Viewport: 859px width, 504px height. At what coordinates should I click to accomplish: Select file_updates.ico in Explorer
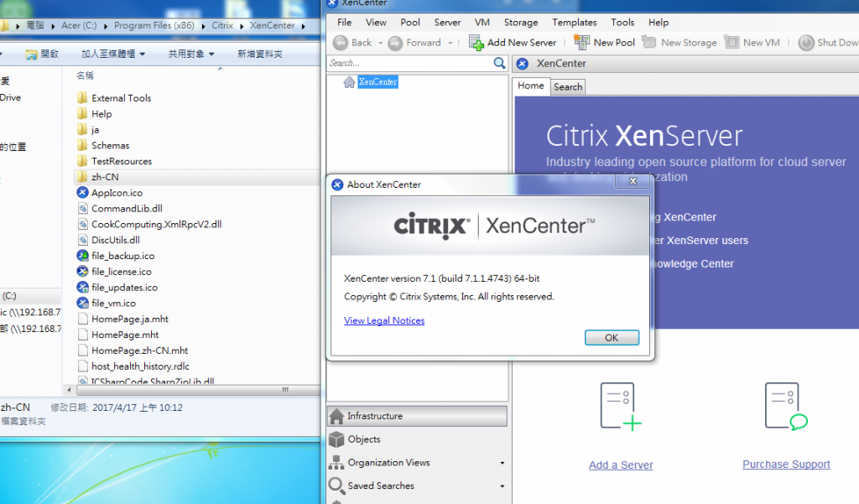pos(124,288)
